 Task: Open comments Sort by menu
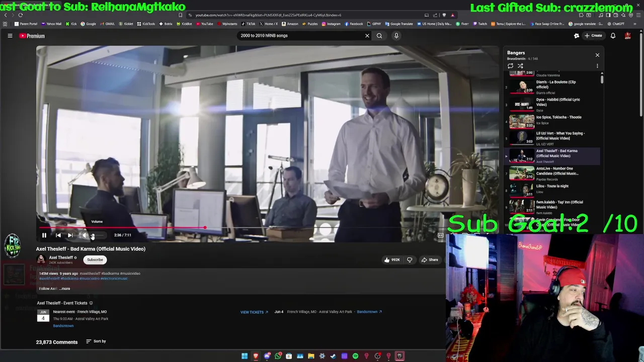pos(96,341)
